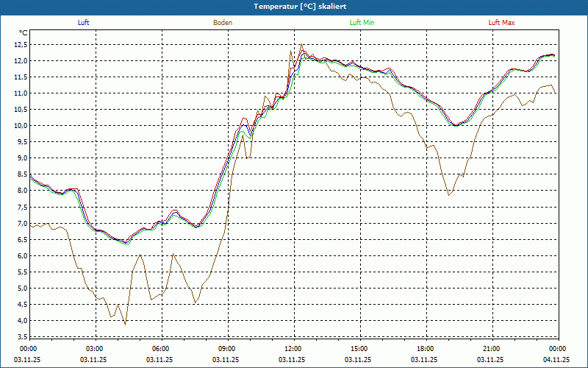Viewport: 588px width, 368px height.
Task: Click the 'Luft' legend label
Action: point(83,23)
